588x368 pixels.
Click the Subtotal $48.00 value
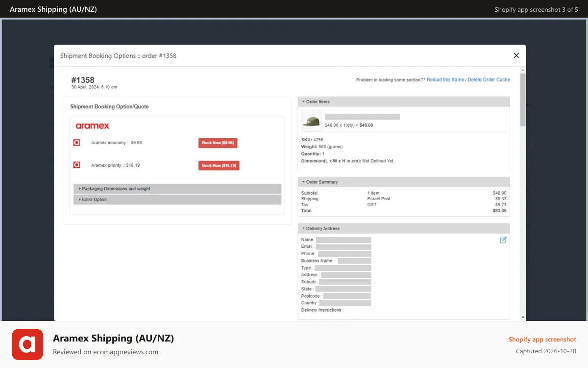pyautogui.click(x=500, y=193)
